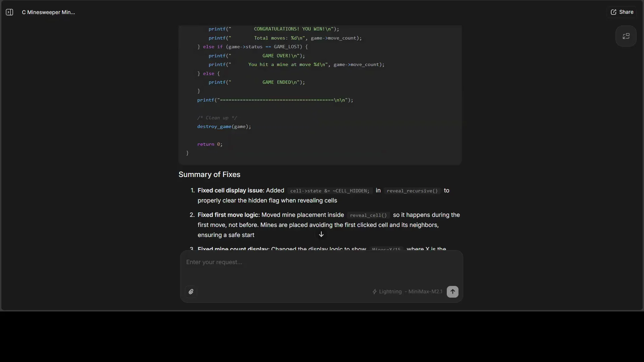This screenshot has height=362, width=644.
Task: Click the Share button
Action: (622, 12)
